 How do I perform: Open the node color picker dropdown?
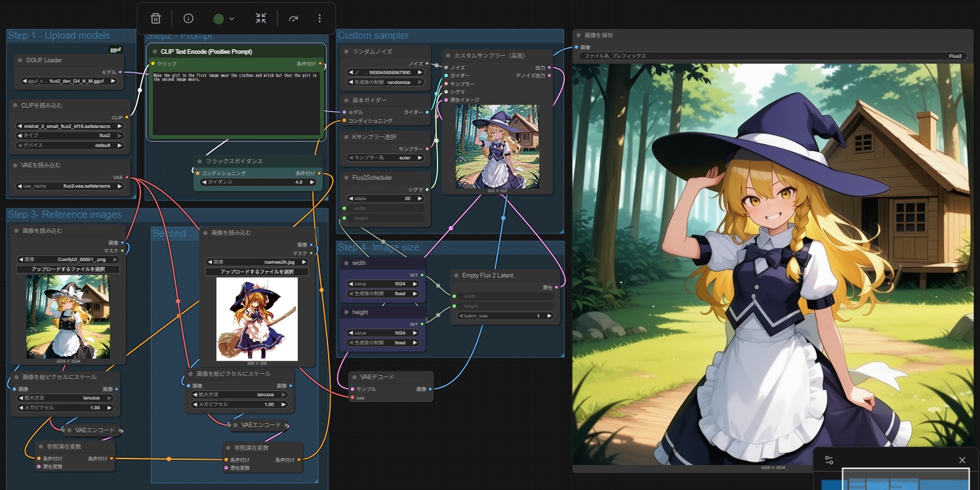click(224, 18)
